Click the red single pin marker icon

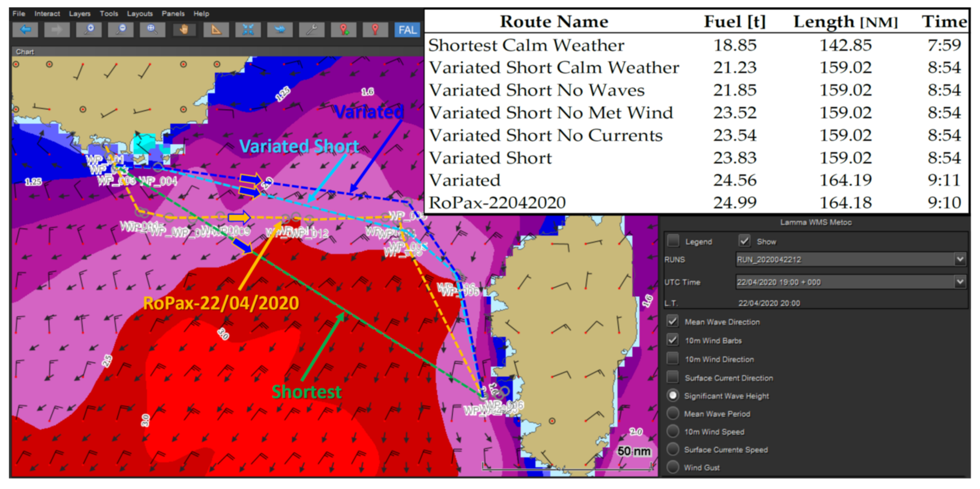coord(375,30)
